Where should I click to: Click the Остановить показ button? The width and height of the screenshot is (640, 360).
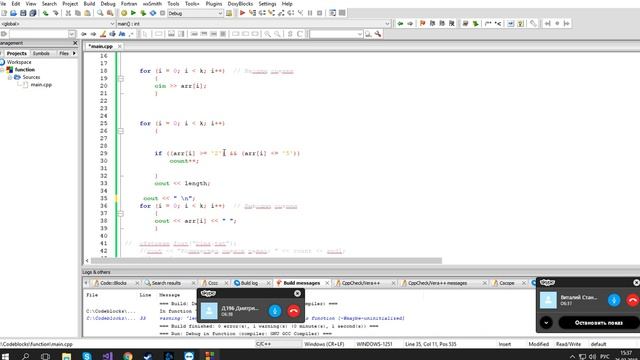[x=598, y=322]
